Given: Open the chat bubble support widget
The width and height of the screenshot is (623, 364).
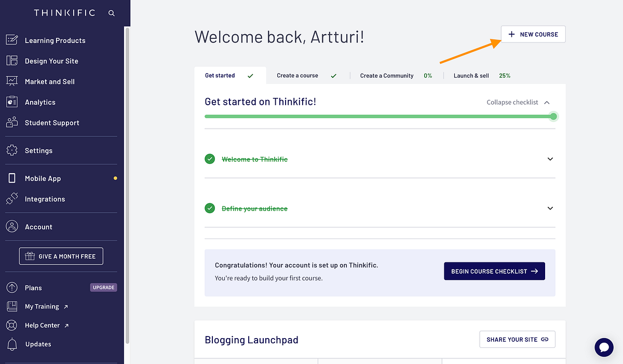Looking at the screenshot, I should coord(604,347).
